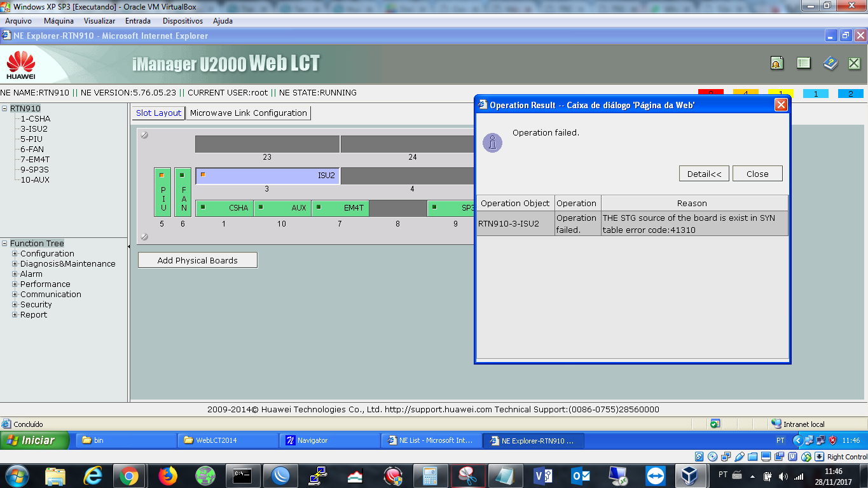Open the Snipping Tool taskbar icon

(467, 475)
